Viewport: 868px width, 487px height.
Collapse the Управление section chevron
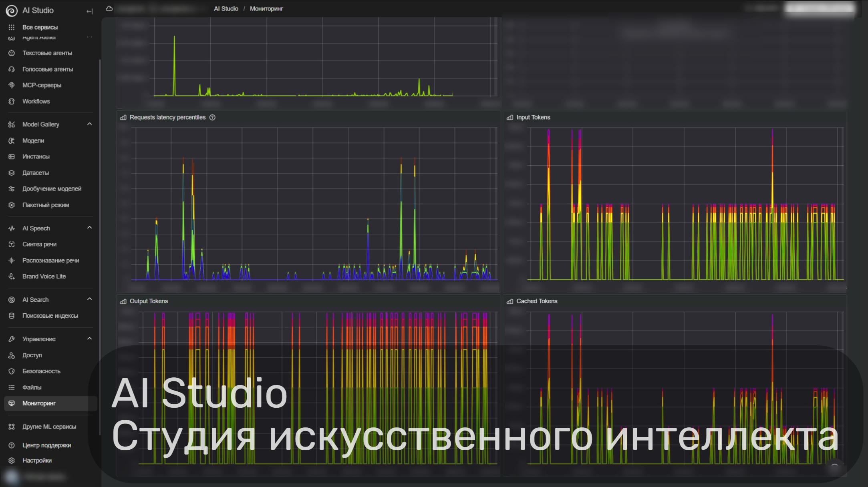(x=89, y=339)
